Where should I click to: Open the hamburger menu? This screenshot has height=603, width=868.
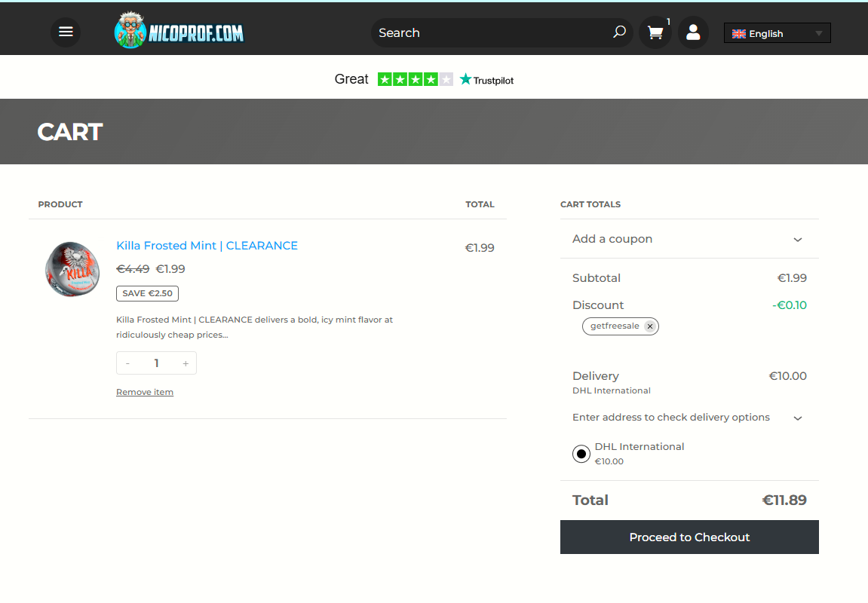(66, 32)
